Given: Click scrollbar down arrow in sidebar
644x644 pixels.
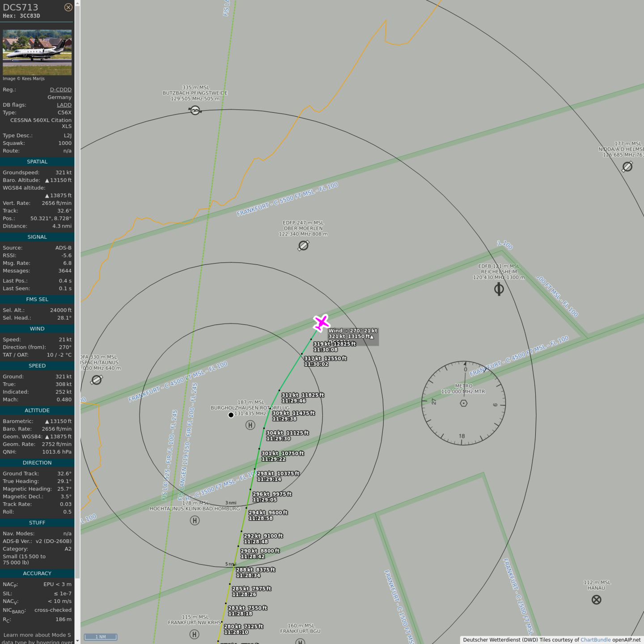Looking at the screenshot, I should (77, 640).
